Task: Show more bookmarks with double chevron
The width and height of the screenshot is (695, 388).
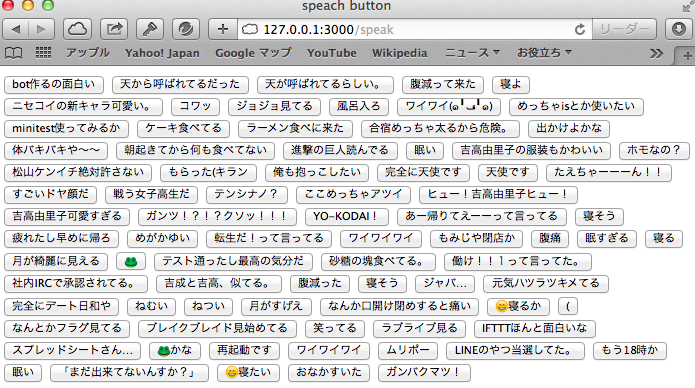Action: point(656,54)
